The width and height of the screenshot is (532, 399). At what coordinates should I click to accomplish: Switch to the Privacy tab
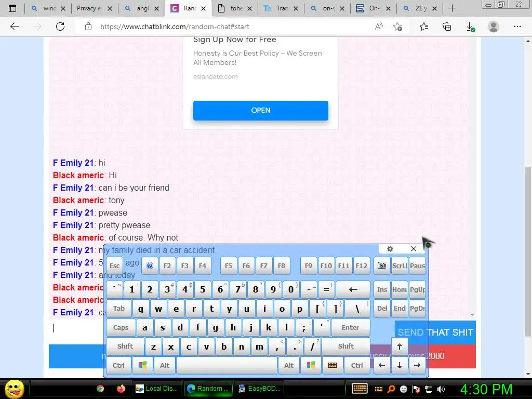89,8
